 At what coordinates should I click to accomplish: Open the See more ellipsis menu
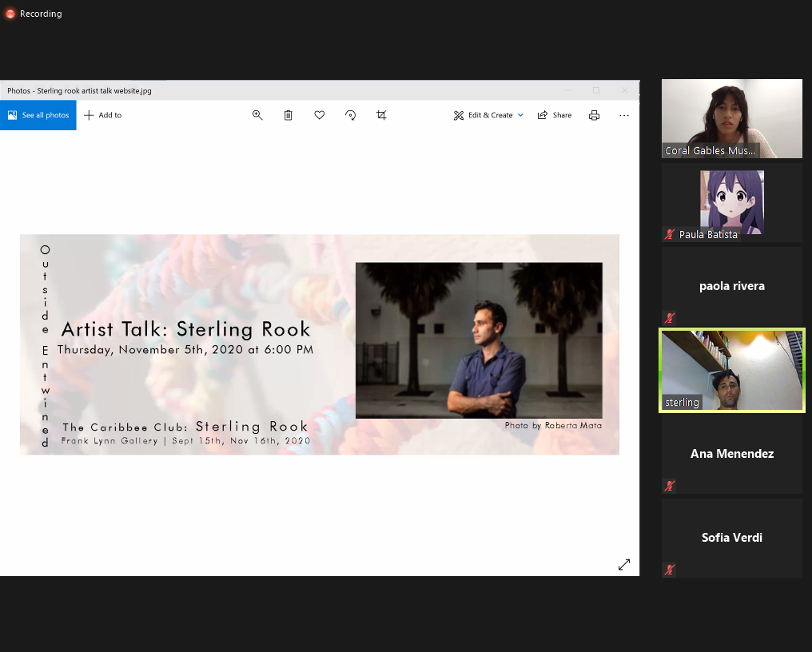tap(624, 115)
